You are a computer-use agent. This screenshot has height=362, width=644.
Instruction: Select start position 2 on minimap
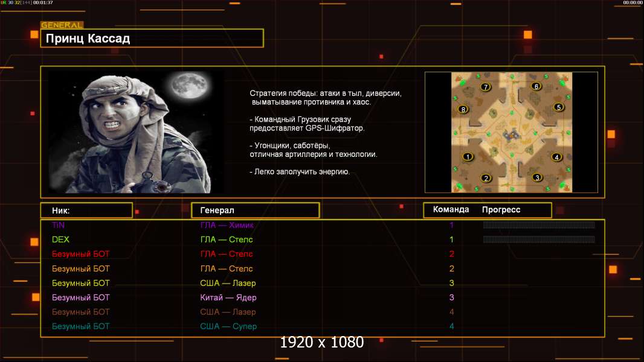point(486,178)
